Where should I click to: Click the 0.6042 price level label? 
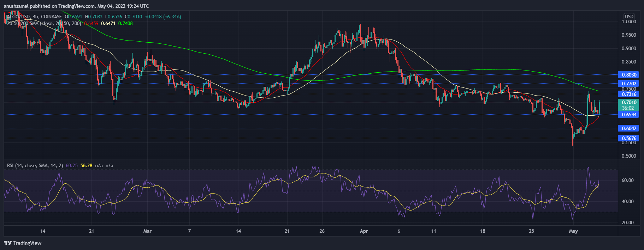coord(629,128)
